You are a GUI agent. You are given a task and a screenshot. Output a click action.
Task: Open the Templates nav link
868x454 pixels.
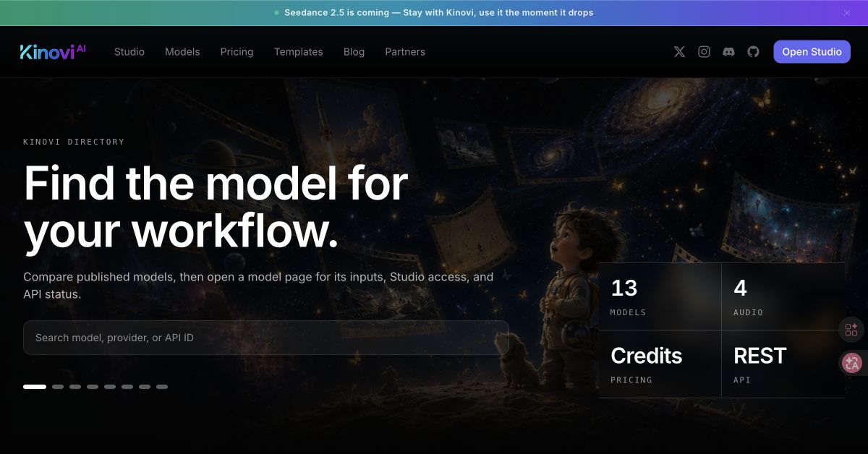tap(298, 52)
